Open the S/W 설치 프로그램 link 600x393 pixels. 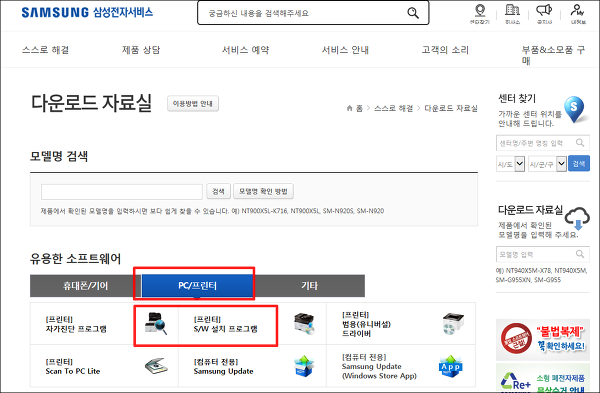click(225, 324)
